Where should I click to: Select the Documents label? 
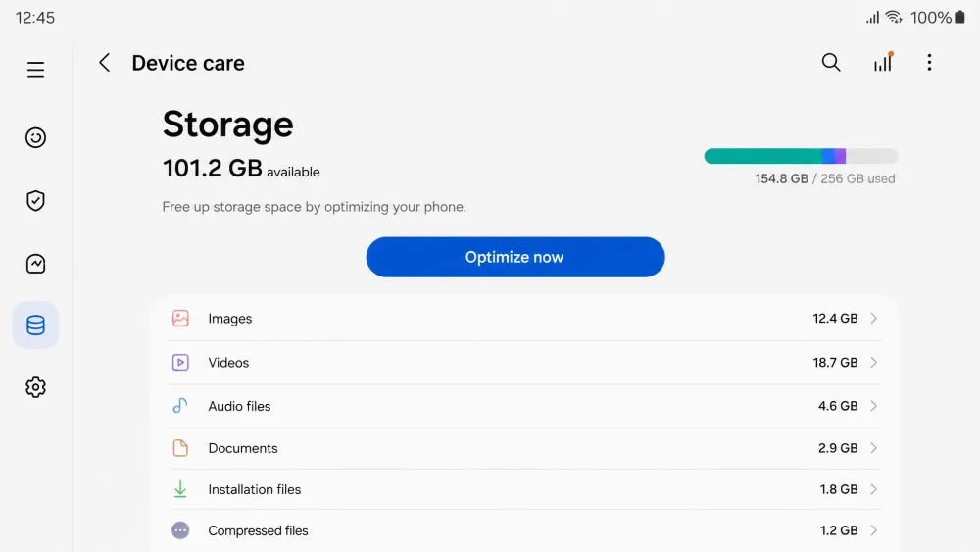point(242,448)
